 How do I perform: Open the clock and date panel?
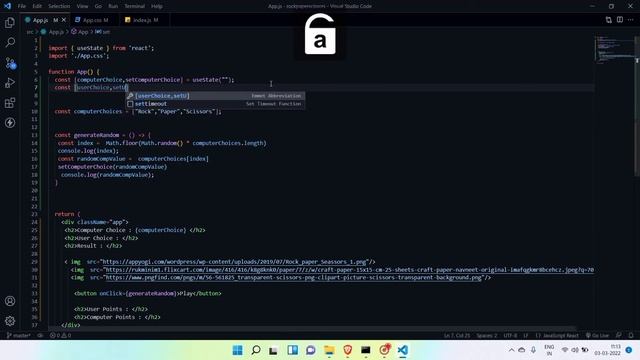[x=608, y=350]
